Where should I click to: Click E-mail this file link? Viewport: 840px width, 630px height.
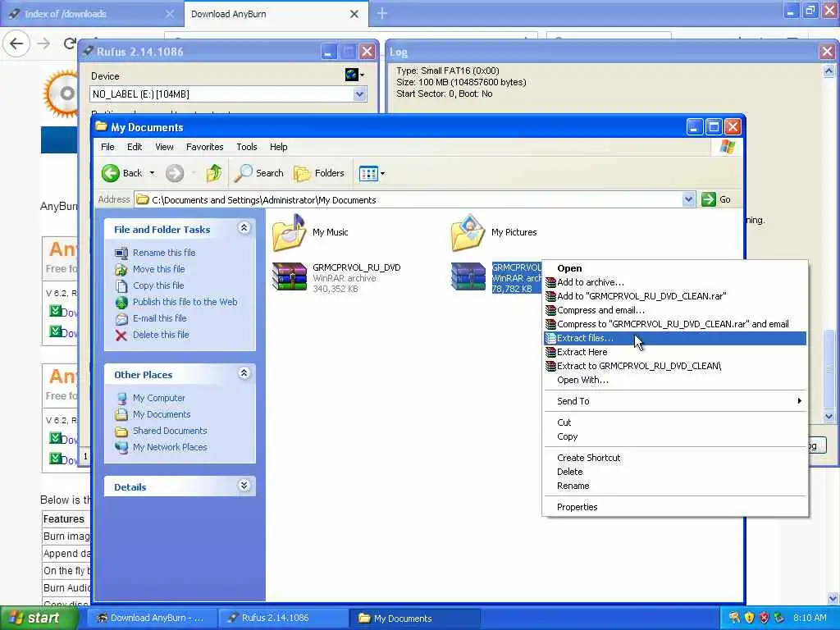(160, 318)
